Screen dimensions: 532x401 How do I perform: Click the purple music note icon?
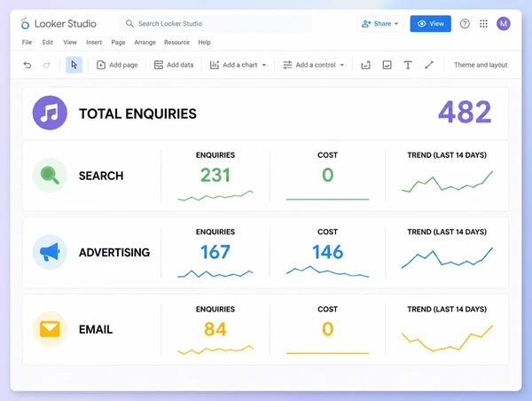(50, 113)
